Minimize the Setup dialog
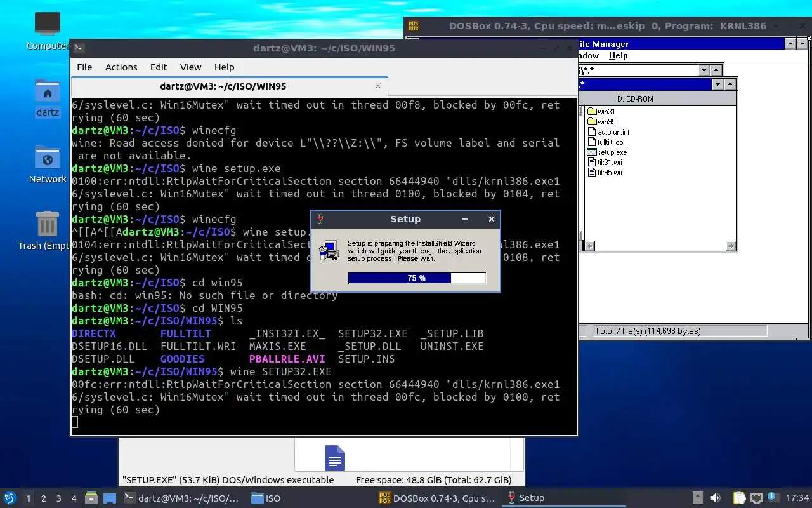Screen dimensions: 812x508 (x=465, y=219)
